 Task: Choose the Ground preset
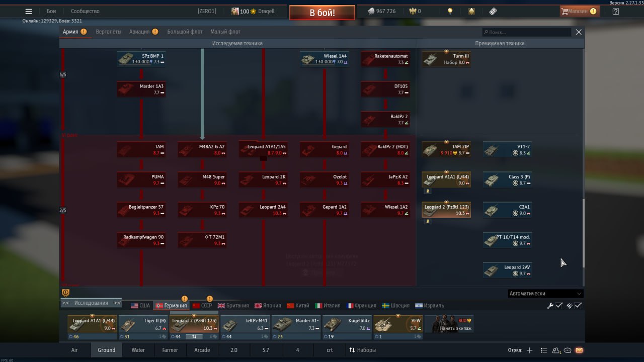[107, 350]
